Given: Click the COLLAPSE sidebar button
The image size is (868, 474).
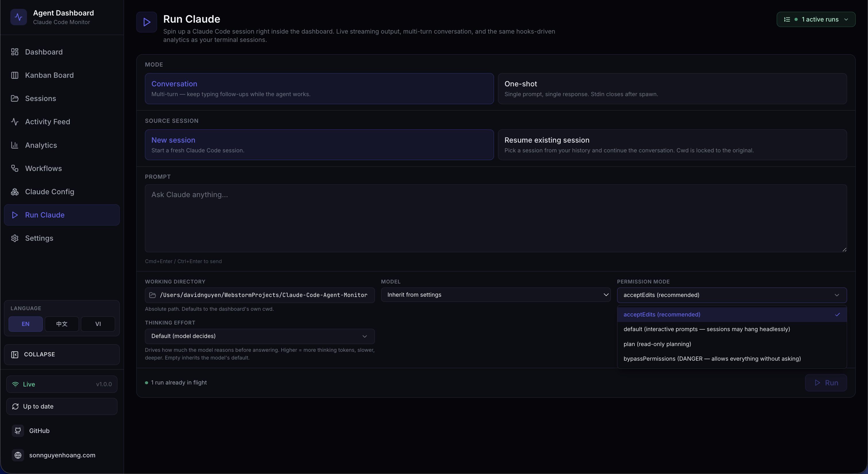Looking at the screenshot, I should [62, 354].
